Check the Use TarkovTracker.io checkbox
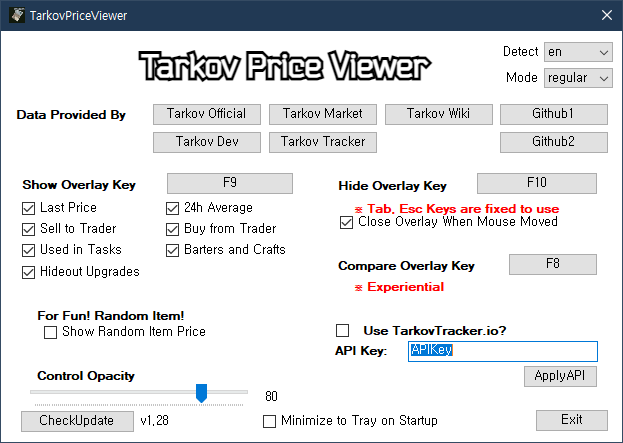The height and width of the screenshot is (443, 623). (342, 330)
